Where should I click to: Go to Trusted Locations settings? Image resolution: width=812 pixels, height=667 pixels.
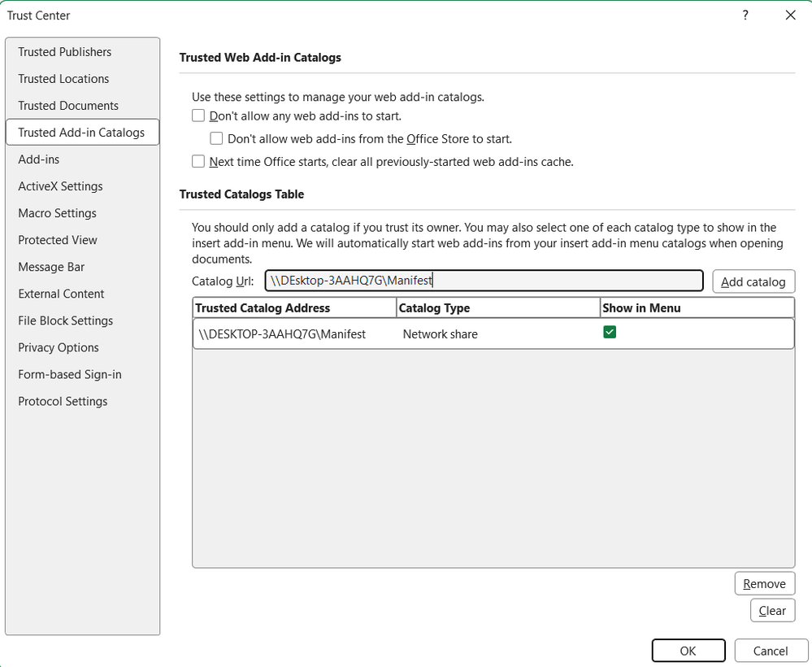(x=63, y=79)
